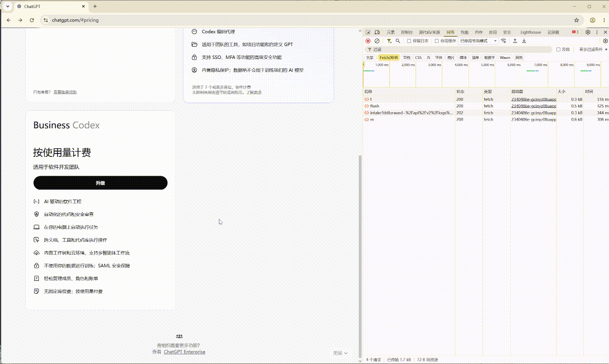This screenshot has height=364, width=609.
Task: Filter requests by CSS
Action: (418, 57)
